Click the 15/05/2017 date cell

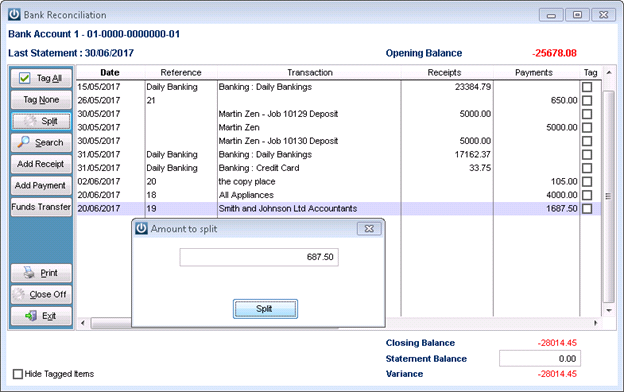[99, 87]
